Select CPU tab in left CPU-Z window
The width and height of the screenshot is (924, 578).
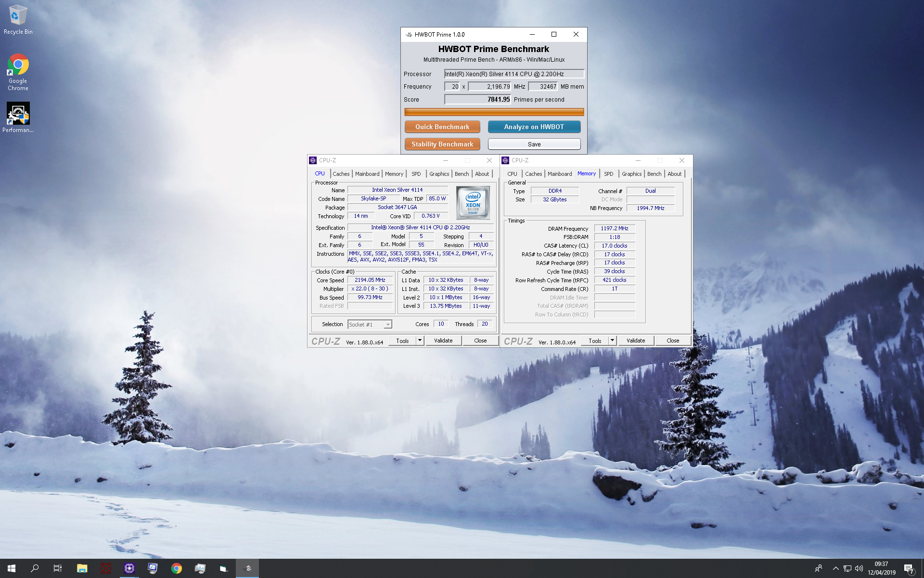point(320,173)
